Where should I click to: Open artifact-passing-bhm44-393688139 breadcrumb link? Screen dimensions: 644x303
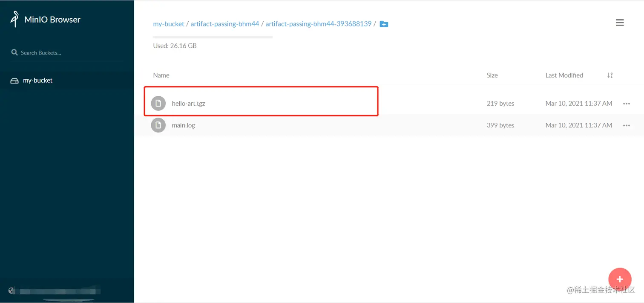(319, 24)
